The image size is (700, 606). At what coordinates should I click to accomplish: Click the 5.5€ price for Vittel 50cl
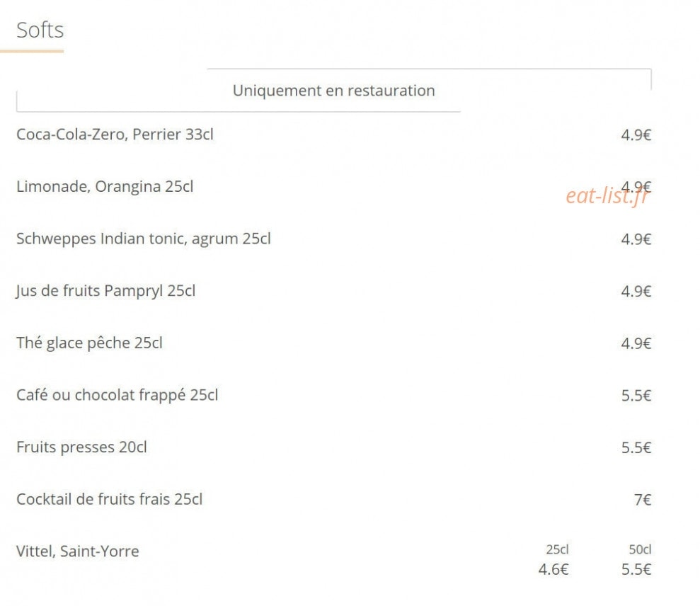[x=636, y=569]
